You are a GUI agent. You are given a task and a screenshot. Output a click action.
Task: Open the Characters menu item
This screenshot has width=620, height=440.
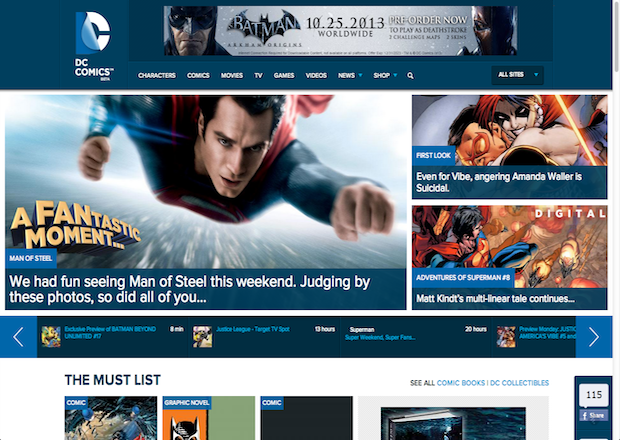tap(157, 76)
